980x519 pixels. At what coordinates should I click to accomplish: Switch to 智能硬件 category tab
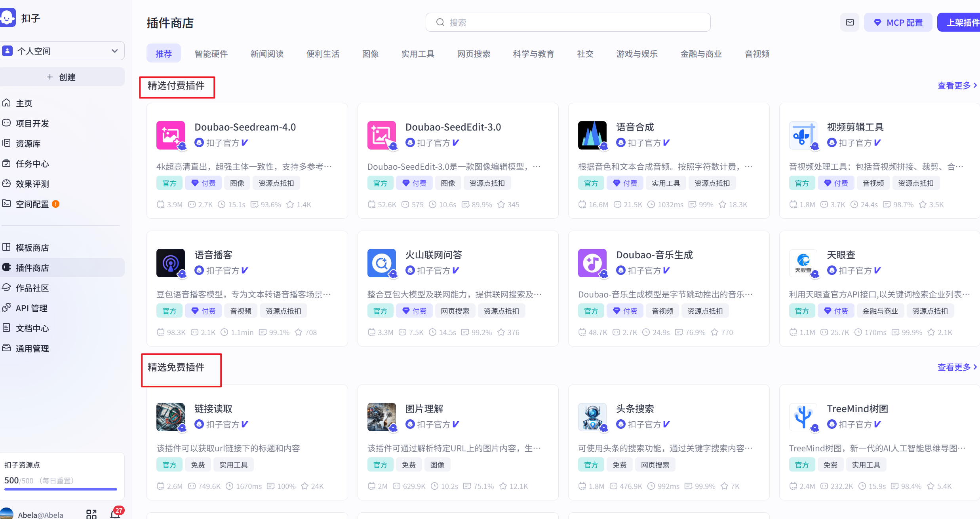pos(211,54)
